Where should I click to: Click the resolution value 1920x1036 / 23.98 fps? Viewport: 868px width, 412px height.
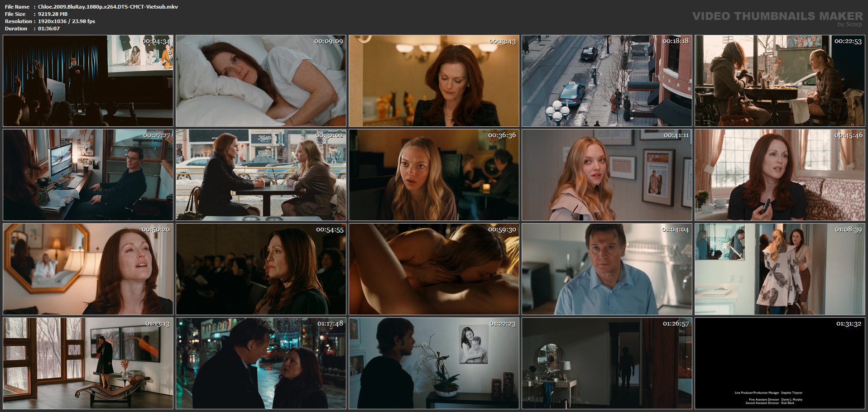point(67,21)
